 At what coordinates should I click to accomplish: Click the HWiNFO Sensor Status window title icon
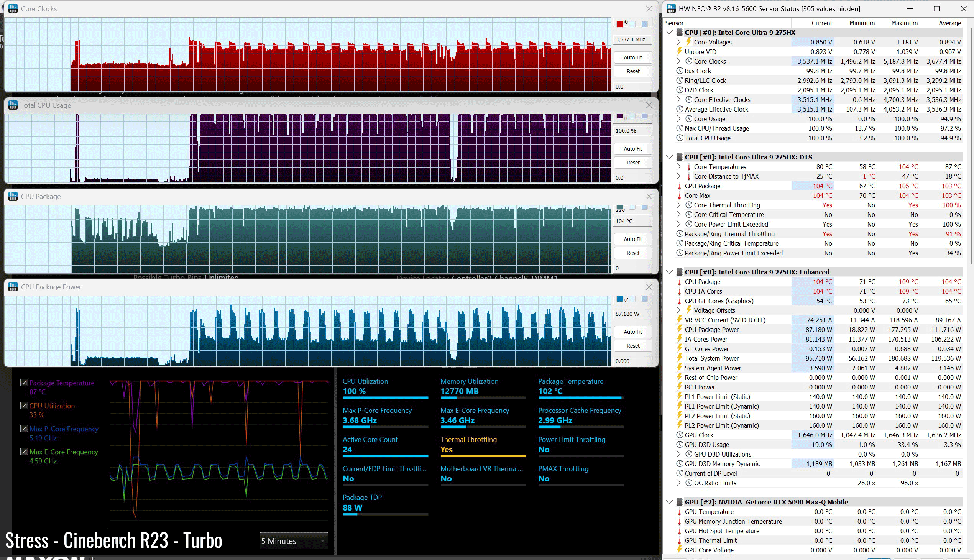pyautogui.click(x=671, y=8)
